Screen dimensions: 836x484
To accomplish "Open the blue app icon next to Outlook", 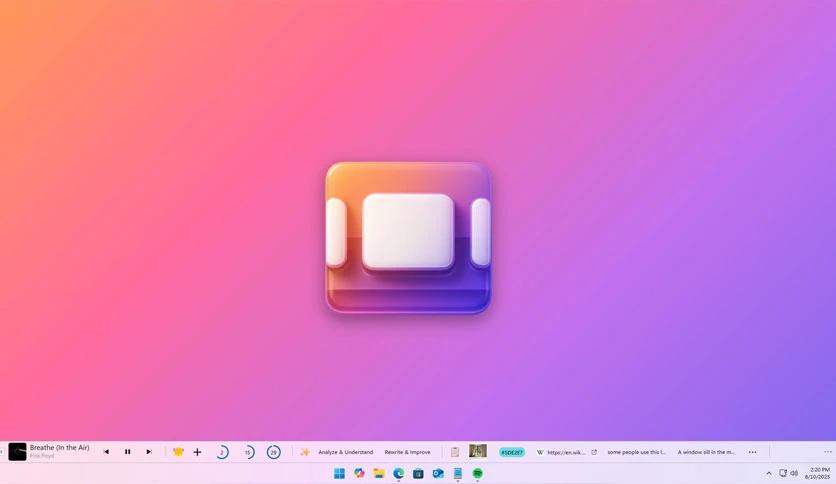I will [x=458, y=473].
